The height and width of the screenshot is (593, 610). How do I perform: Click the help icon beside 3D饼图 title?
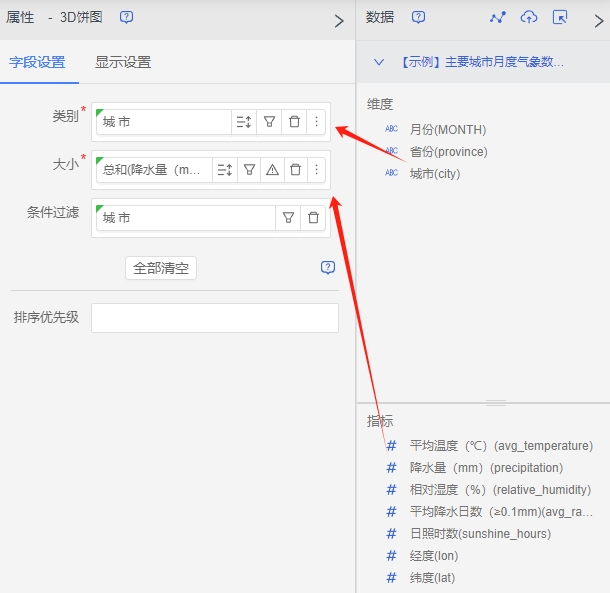[x=126, y=18]
